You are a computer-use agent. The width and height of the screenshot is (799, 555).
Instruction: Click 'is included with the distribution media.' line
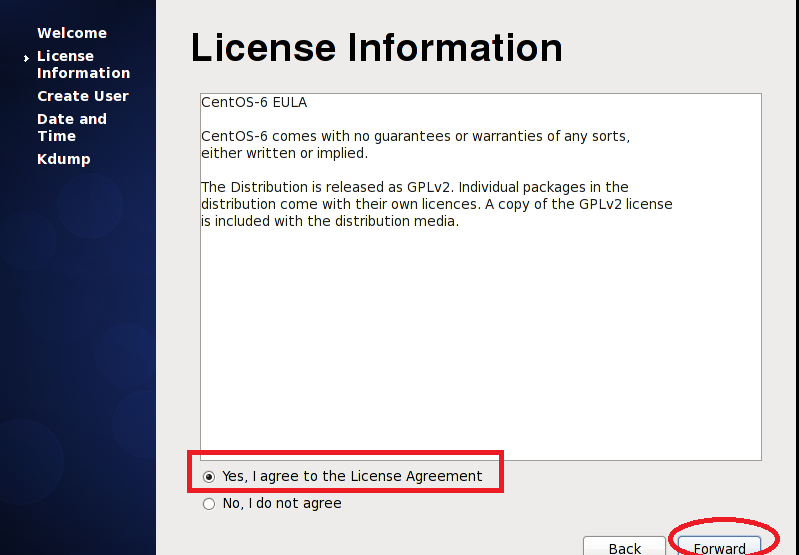pos(330,221)
